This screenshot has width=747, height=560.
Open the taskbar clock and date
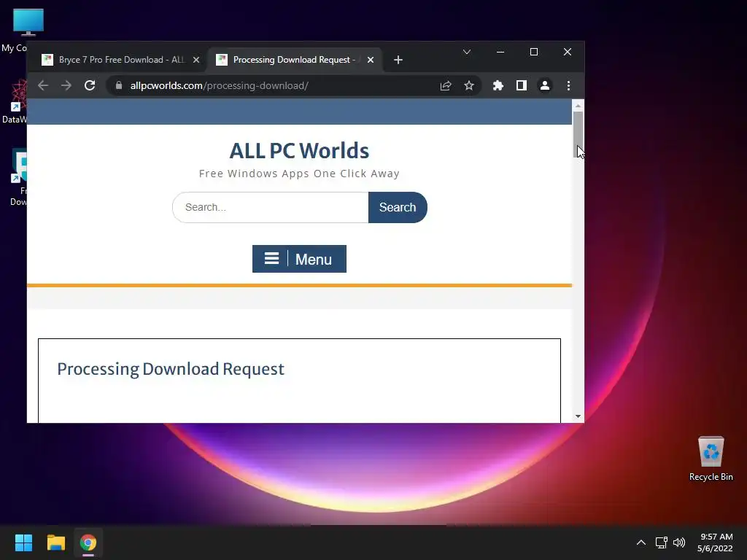(715, 542)
